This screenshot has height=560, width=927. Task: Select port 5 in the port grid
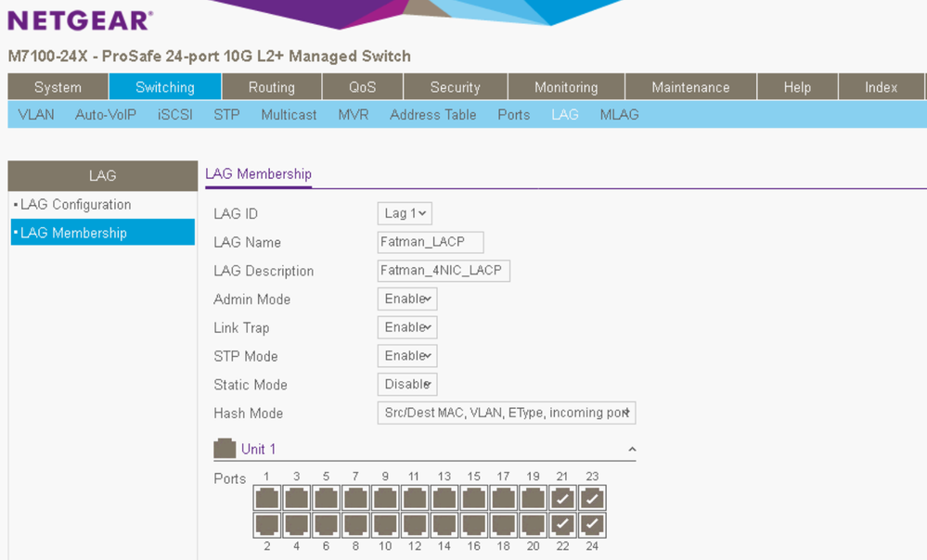click(x=326, y=498)
